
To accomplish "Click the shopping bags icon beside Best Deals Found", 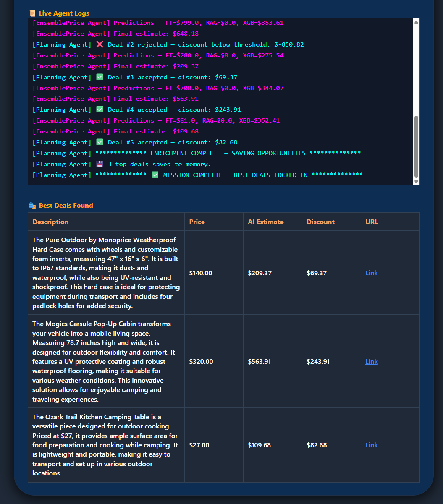I will click(32, 206).
